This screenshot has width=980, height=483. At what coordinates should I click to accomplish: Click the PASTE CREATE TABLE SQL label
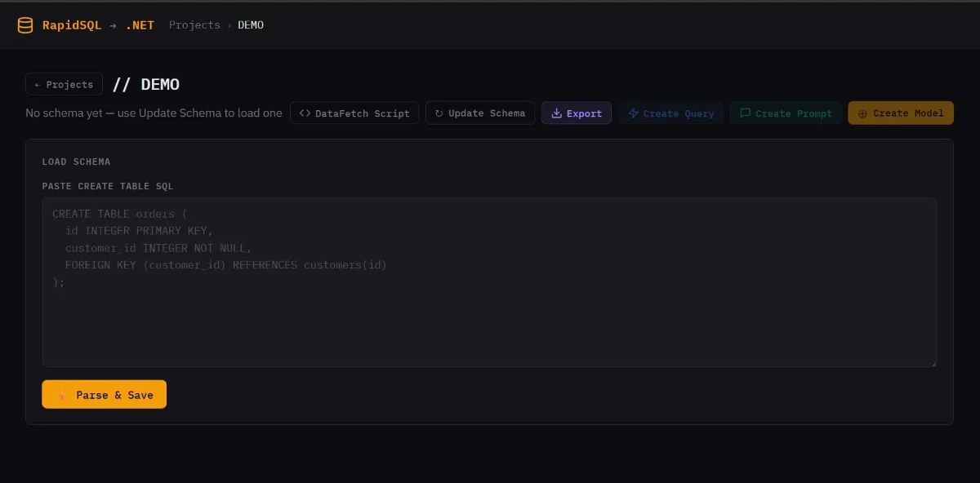[x=108, y=186]
